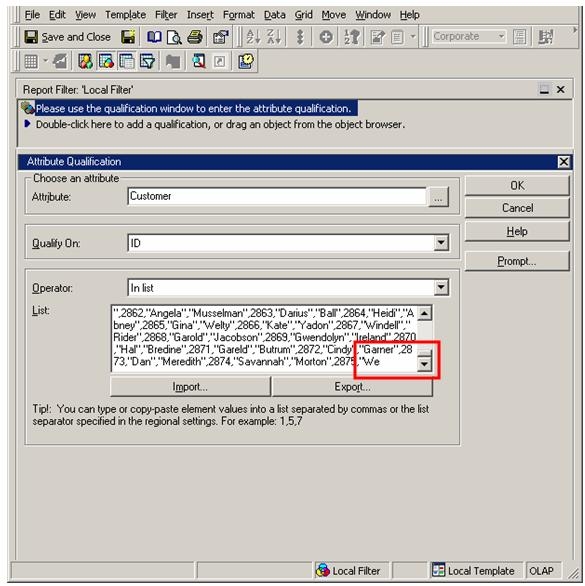The width and height of the screenshot is (585, 586).
Task: Click the list scrollbar down arrow
Action: (424, 364)
